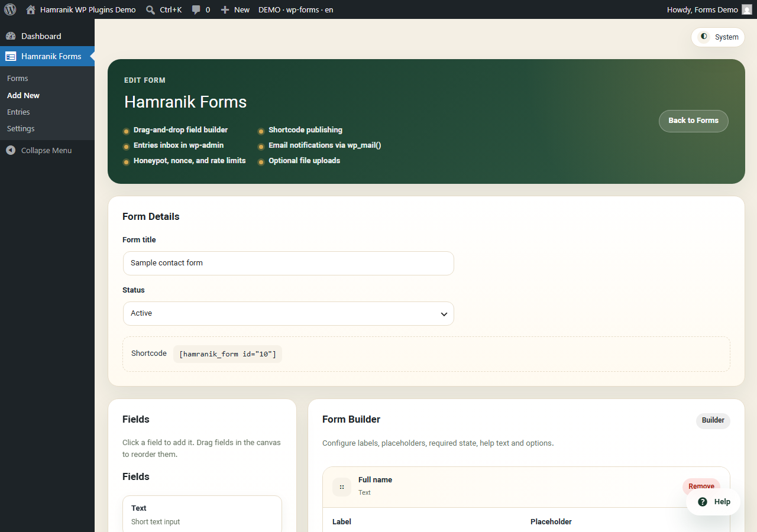Click the Collapse Menu arrow icon
This screenshot has width=757, height=532.
pyautogui.click(x=11, y=150)
